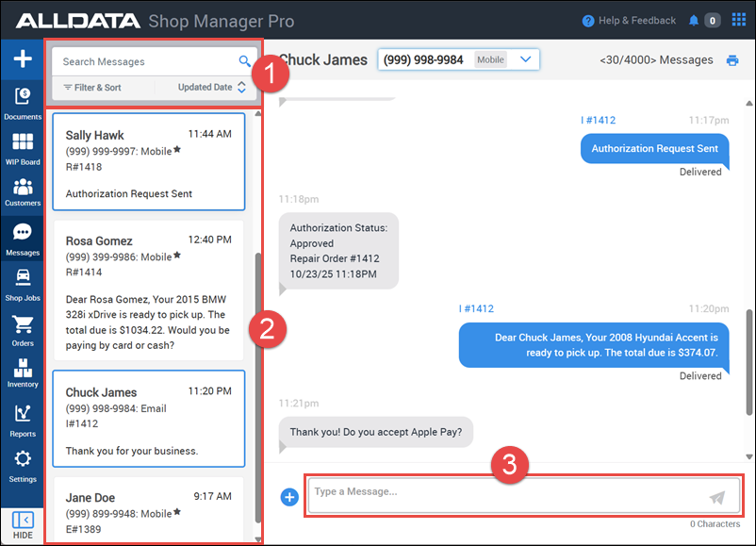Click the Help & Feedback question icon

(x=588, y=21)
